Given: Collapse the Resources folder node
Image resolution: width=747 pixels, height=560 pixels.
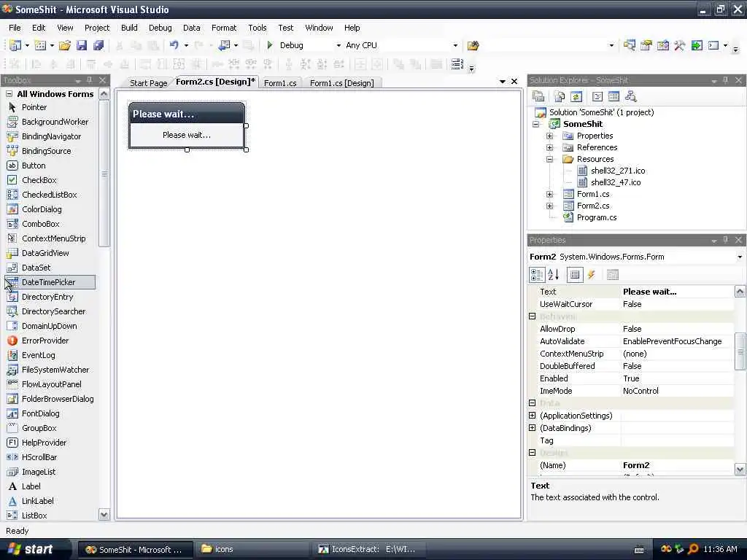Looking at the screenshot, I should pyautogui.click(x=550, y=159).
